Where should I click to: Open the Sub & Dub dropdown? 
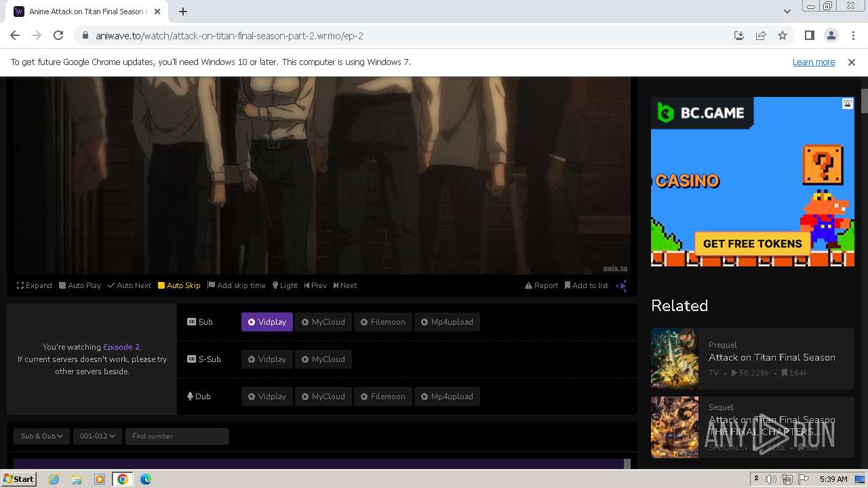pos(41,436)
